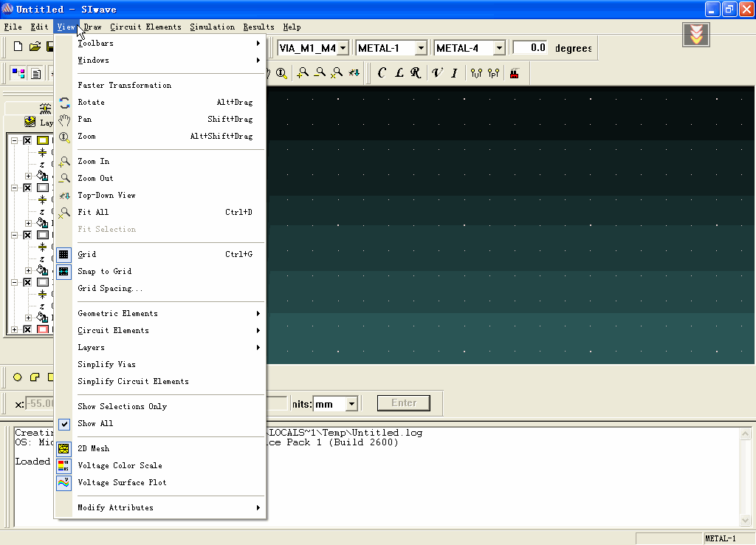Click the yellow layer color swatch

(x=43, y=140)
